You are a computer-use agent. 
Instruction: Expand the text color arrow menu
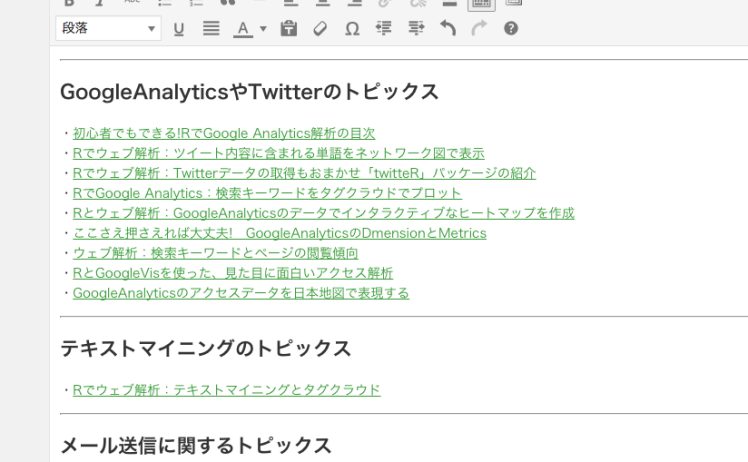(x=262, y=28)
